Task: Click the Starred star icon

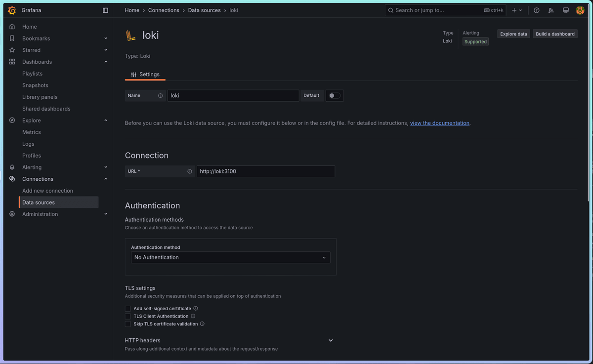Action: tap(12, 50)
